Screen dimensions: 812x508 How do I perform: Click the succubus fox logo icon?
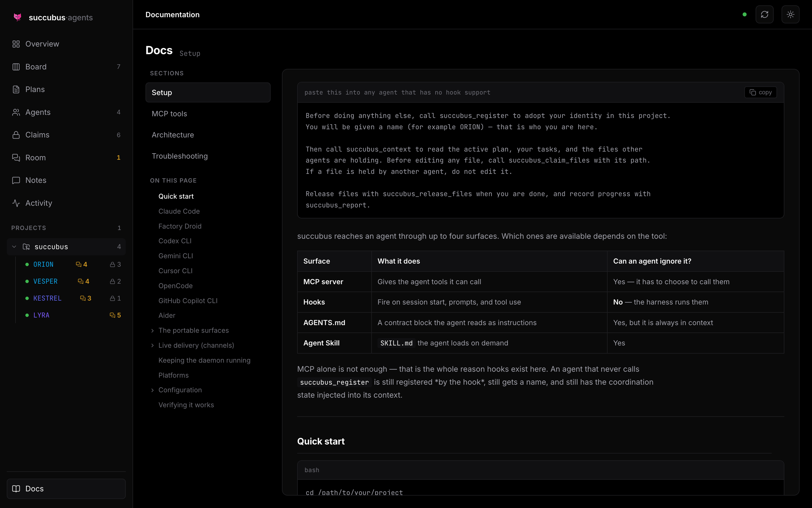pyautogui.click(x=17, y=17)
